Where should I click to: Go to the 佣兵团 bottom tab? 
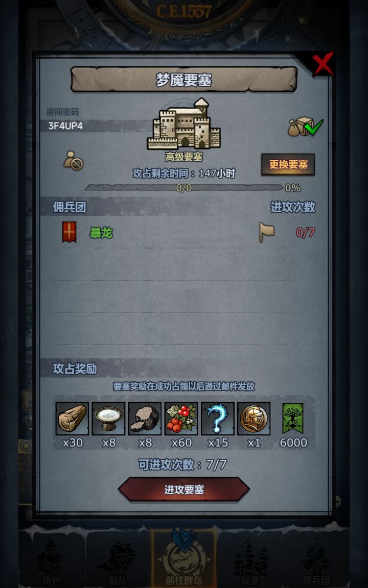[316, 560]
